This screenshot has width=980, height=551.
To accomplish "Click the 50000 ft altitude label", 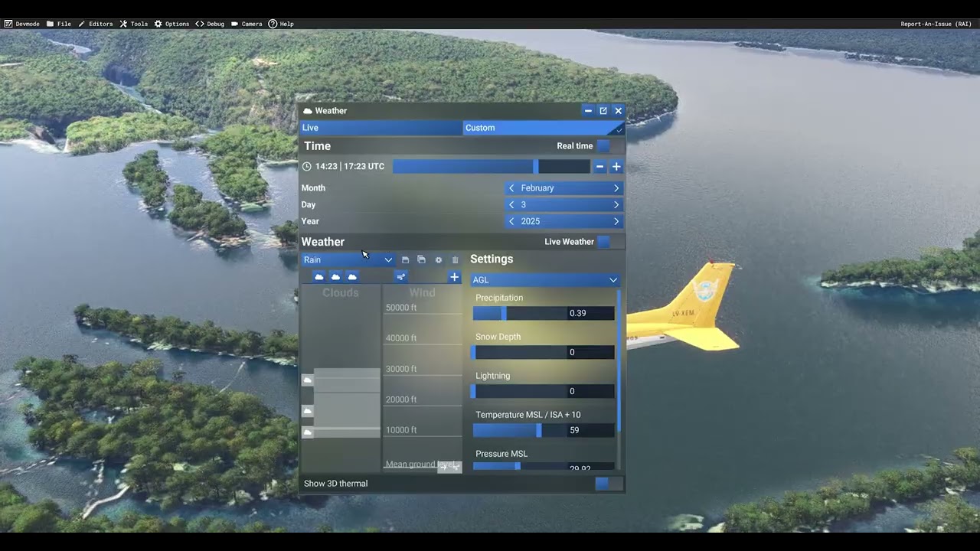I will [x=401, y=308].
